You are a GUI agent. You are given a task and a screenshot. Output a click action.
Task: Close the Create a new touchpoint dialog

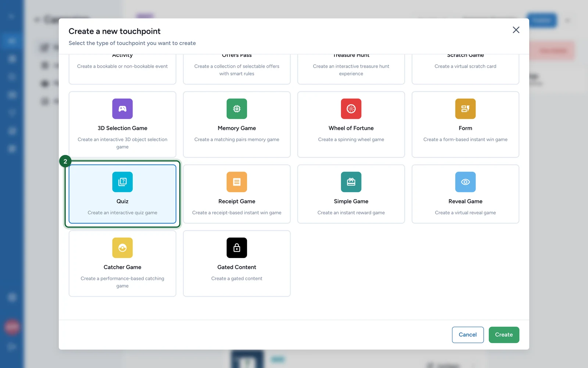(516, 30)
